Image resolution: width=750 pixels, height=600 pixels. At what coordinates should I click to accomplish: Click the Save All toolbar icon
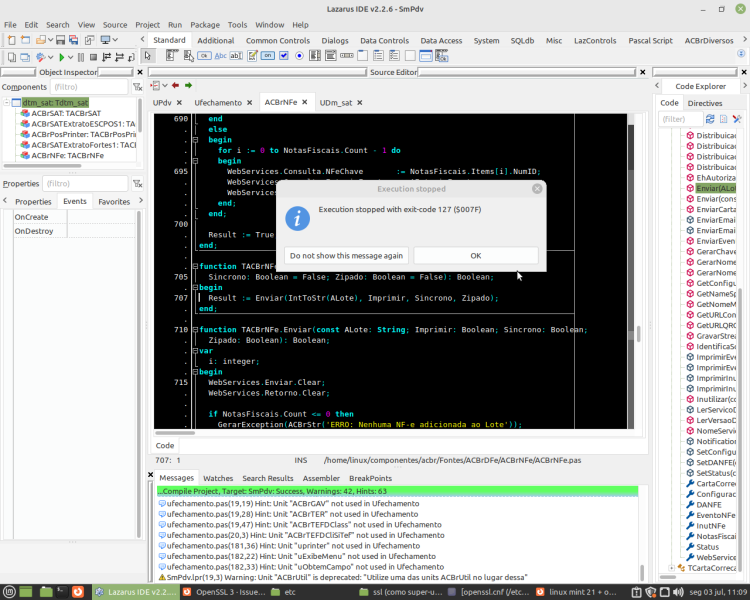click(x=74, y=40)
